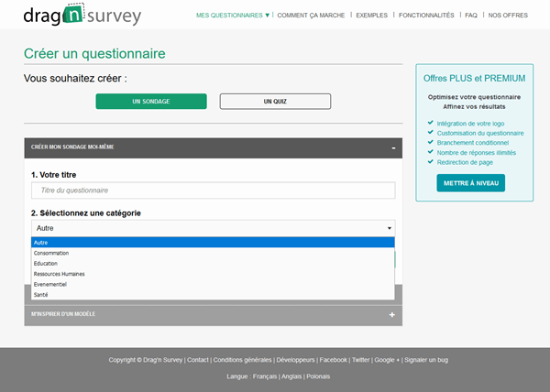Select Autre in the category list
This screenshot has height=392, width=550.
(x=213, y=243)
